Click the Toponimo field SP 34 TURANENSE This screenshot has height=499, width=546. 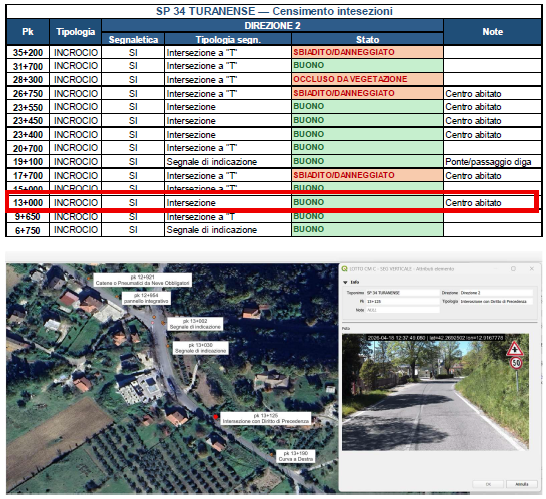[x=402, y=293]
